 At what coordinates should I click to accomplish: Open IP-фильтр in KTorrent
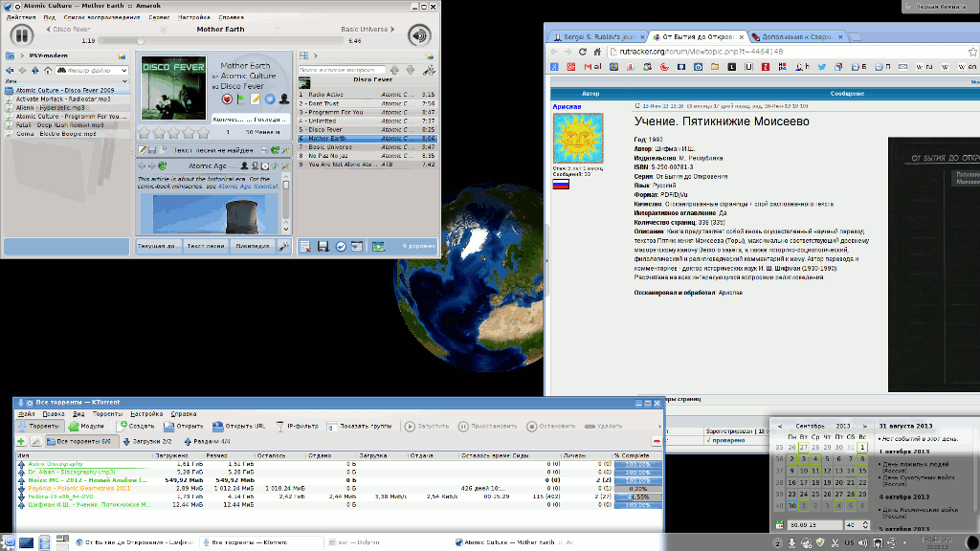tap(297, 426)
